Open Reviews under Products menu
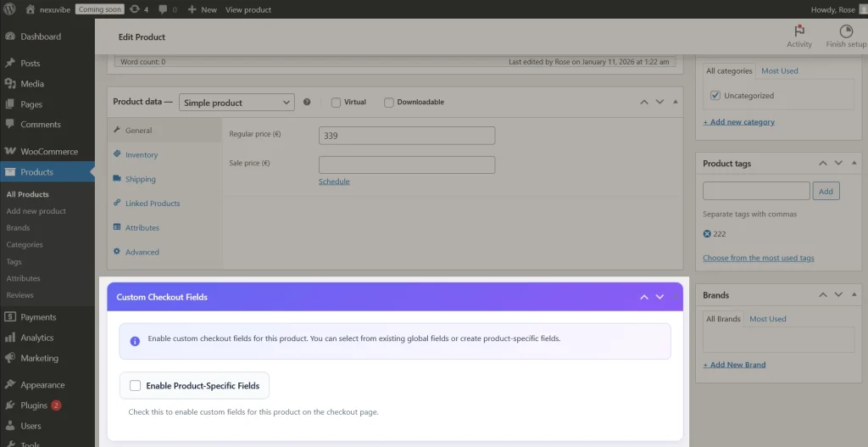 [20, 295]
